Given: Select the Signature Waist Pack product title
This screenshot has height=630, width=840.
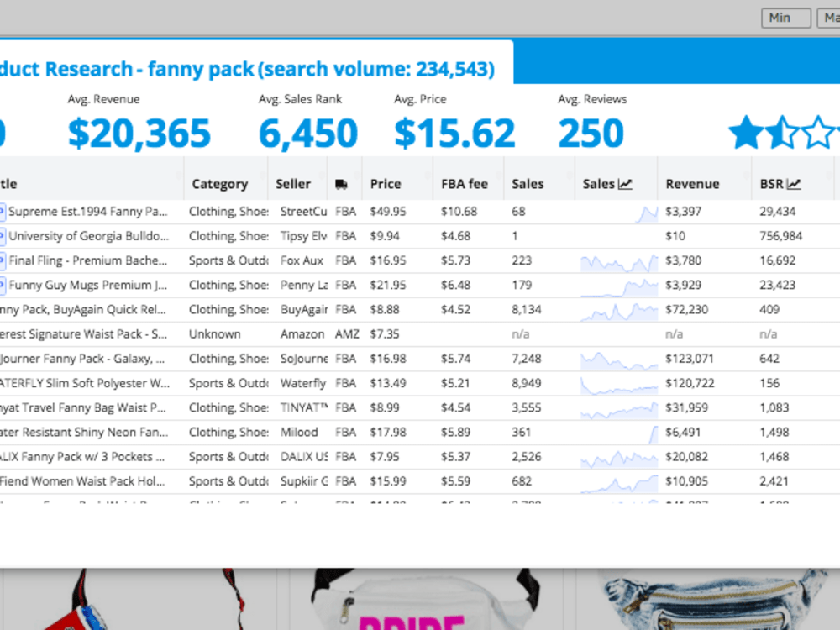Looking at the screenshot, I should (83, 334).
